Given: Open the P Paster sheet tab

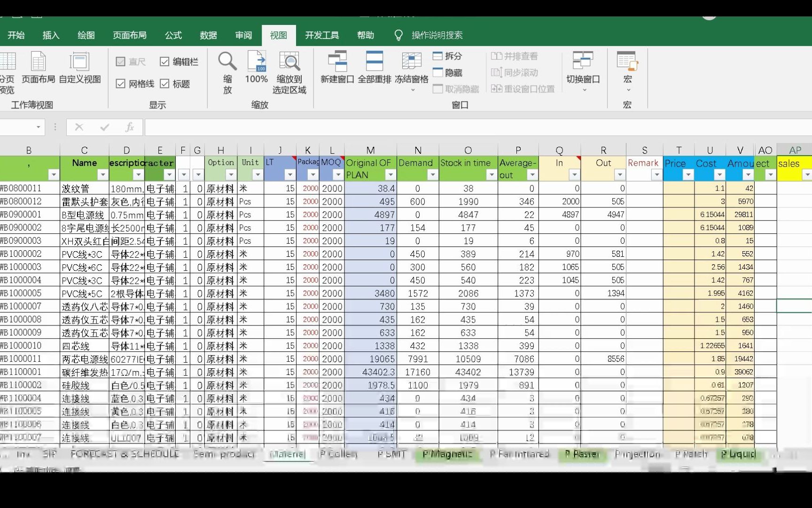Looking at the screenshot, I should point(582,454).
